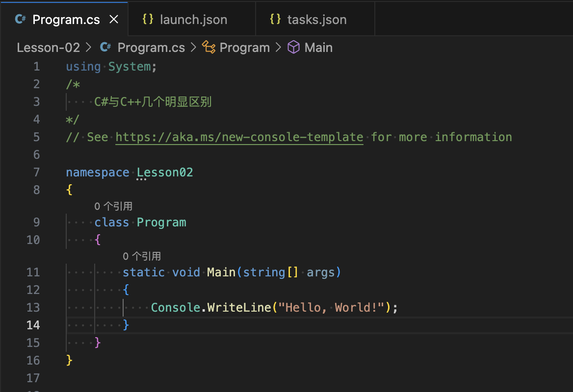Click the braces icon on tasks.json tab
This screenshot has height=392, width=573.
point(275,20)
